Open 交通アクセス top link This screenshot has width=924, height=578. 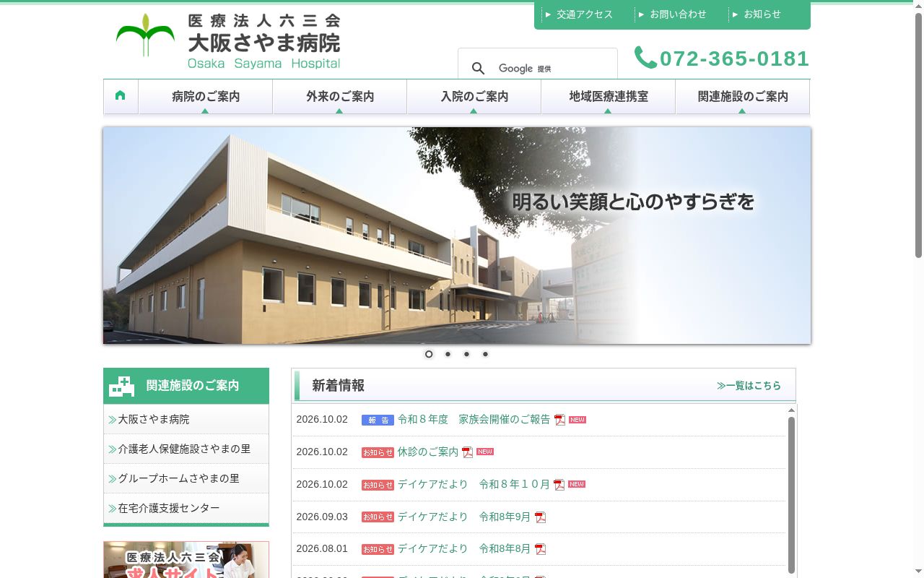pos(584,14)
